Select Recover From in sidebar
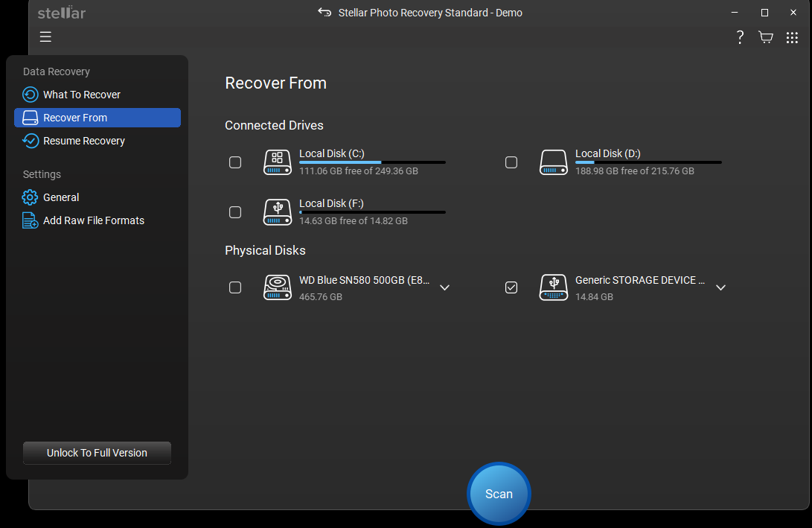812x528 pixels. pos(97,118)
